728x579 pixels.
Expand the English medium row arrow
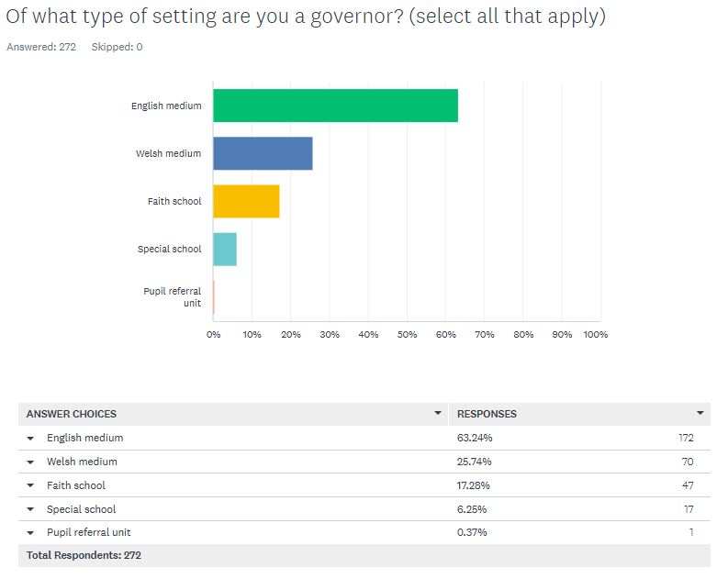pyautogui.click(x=30, y=439)
